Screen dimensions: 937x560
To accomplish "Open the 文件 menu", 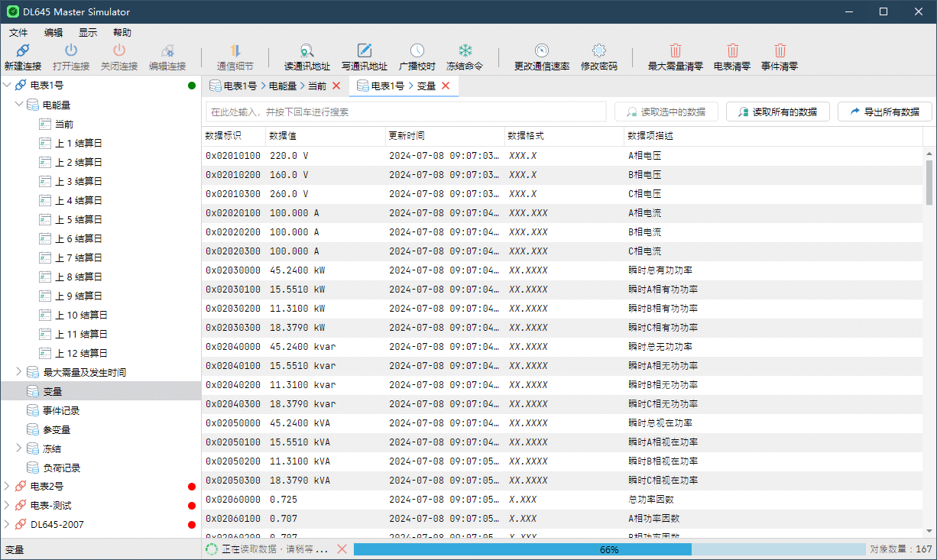I will [x=18, y=33].
